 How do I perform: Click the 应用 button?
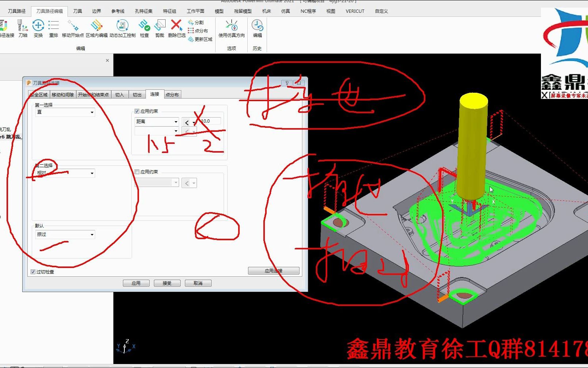click(136, 283)
